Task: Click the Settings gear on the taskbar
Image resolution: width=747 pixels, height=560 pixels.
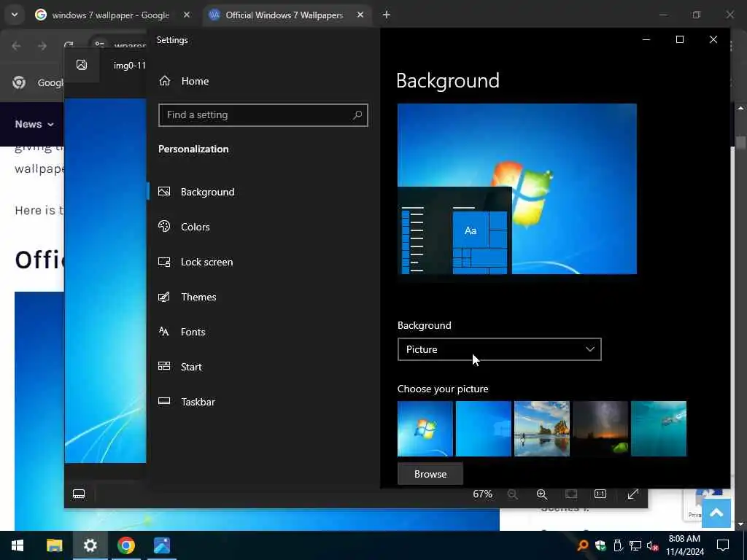Action: tap(90, 545)
